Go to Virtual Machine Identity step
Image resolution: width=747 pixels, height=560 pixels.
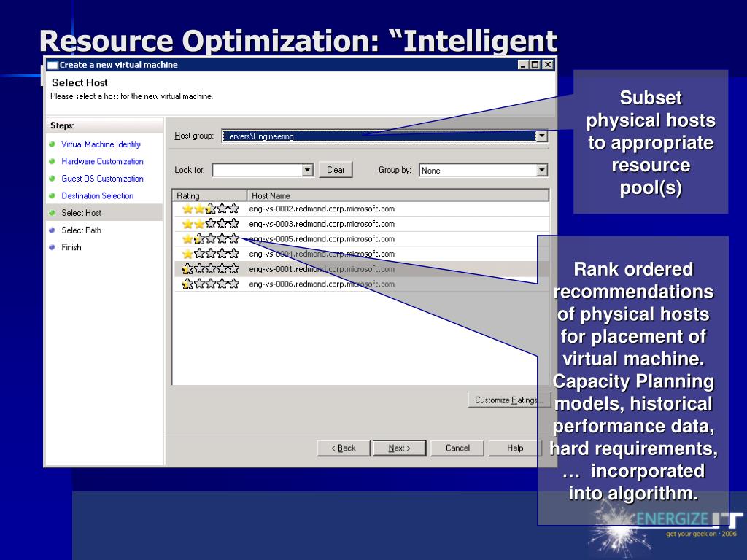pos(101,144)
